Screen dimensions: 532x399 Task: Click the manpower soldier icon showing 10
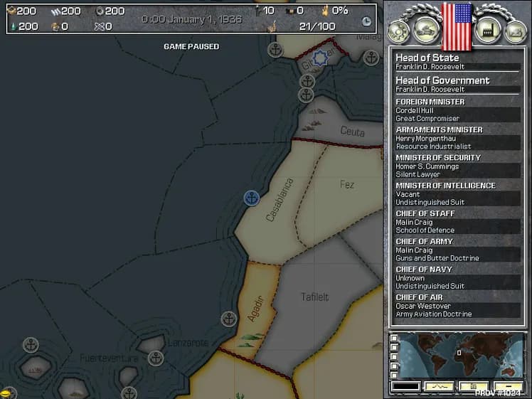tap(259, 11)
